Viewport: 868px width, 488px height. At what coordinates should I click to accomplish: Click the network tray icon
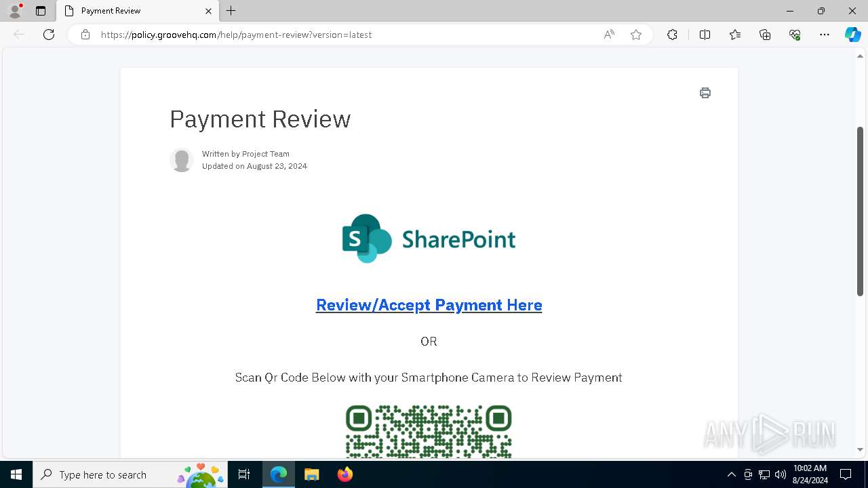coord(764,474)
